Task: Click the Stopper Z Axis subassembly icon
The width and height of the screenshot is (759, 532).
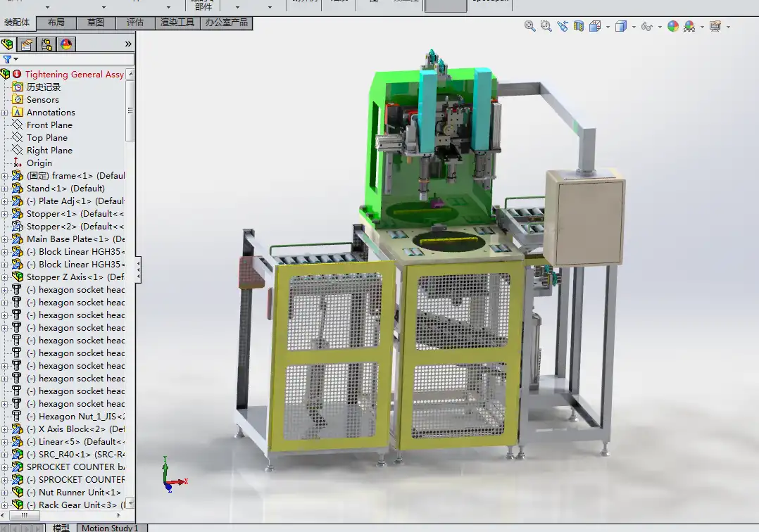Action: (18, 277)
